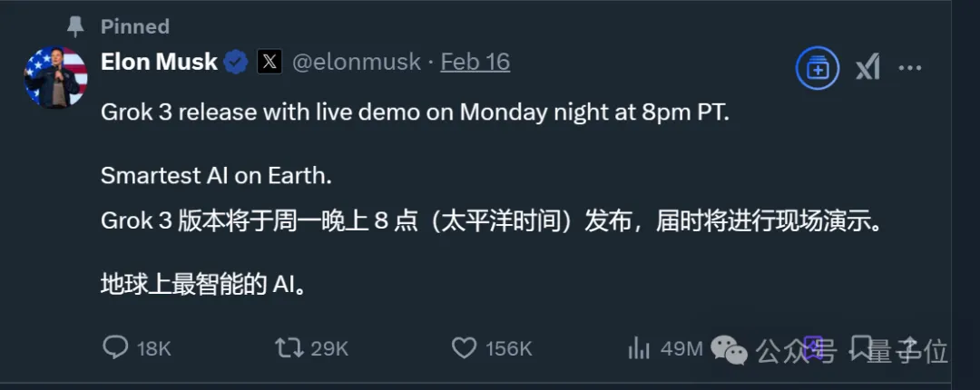Click the 29K repost count

click(329, 347)
